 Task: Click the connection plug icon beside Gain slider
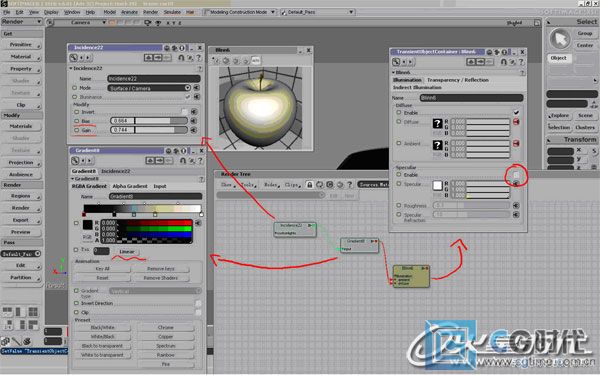(x=194, y=130)
